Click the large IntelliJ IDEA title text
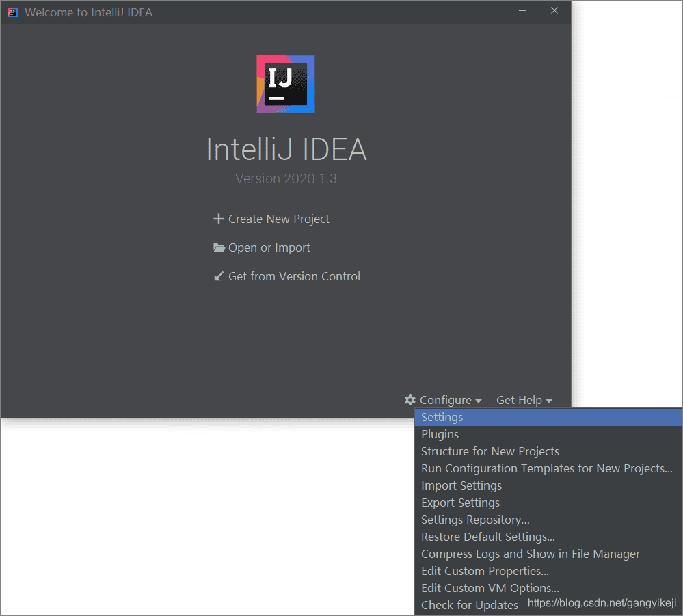This screenshot has height=616, width=683. pyautogui.click(x=286, y=150)
